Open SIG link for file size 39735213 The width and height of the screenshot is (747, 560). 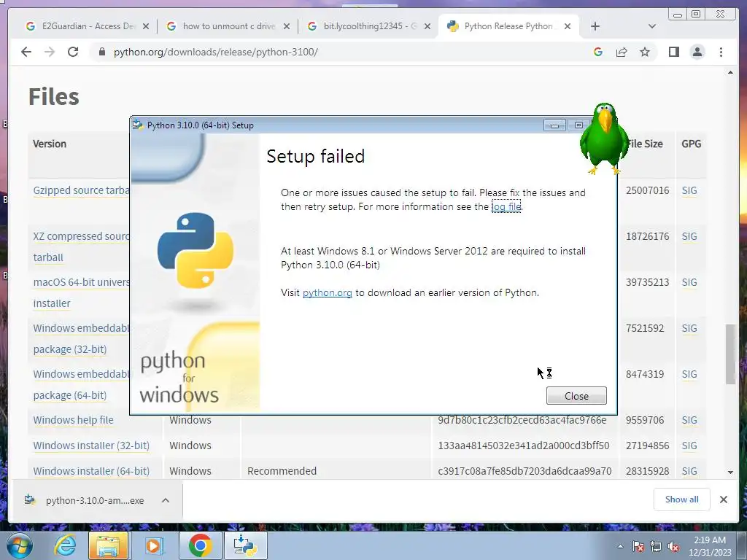(689, 282)
